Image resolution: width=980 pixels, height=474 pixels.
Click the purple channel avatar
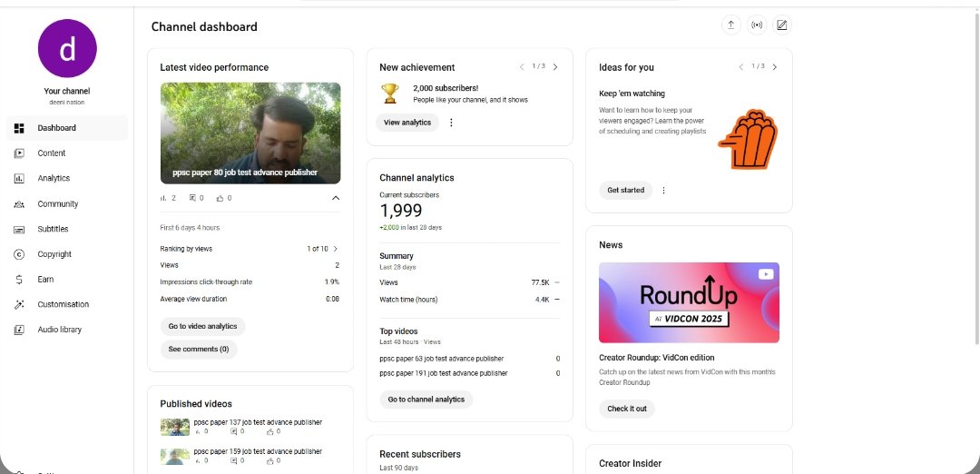pyautogui.click(x=67, y=48)
